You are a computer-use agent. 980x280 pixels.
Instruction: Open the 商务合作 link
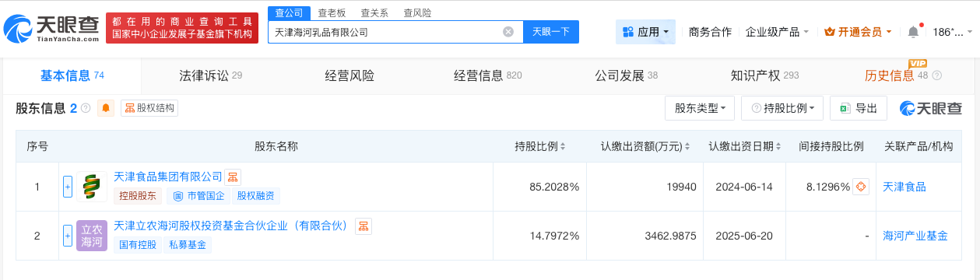(710, 32)
